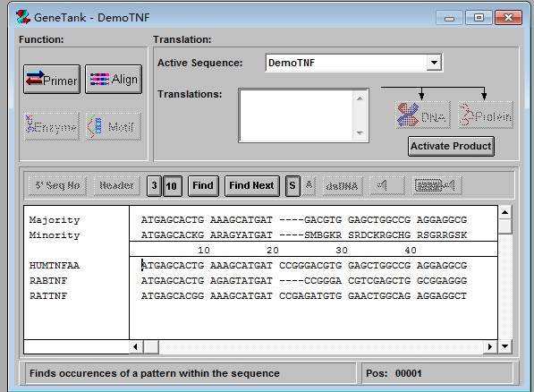534x392 pixels.
Task: Toggle the S sense strand button
Action: pyautogui.click(x=292, y=186)
